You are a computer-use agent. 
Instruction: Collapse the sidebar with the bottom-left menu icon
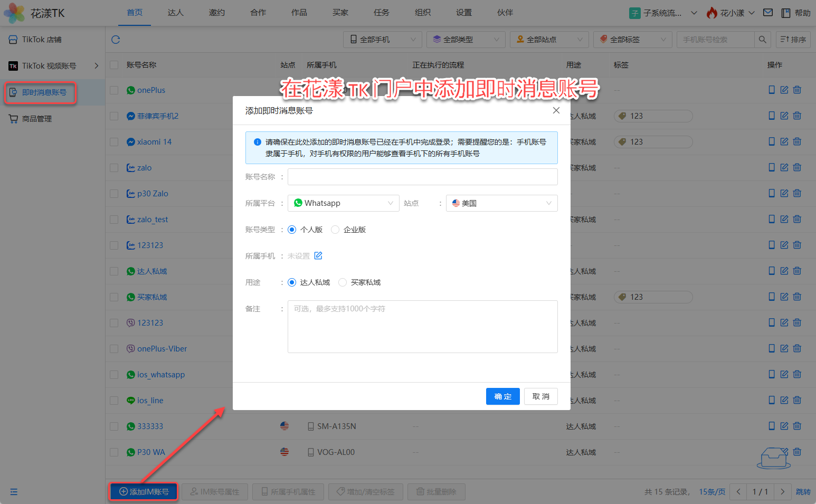(14, 492)
